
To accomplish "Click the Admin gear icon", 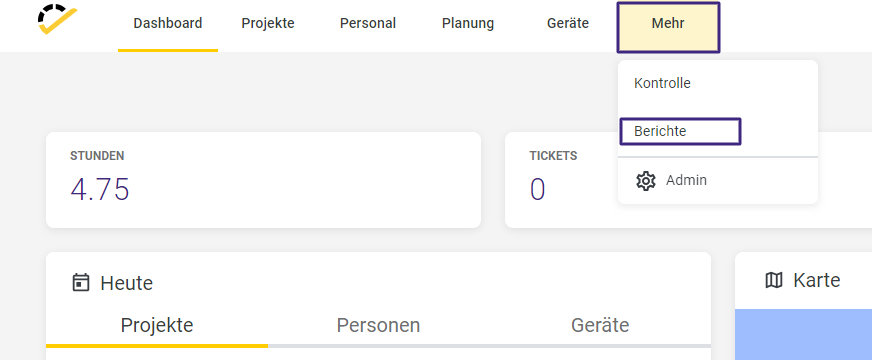I will [x=646, y=181].
